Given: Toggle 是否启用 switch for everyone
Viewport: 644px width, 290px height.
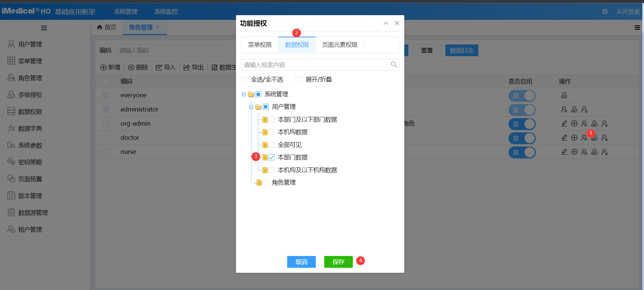Looking at the screenshot, I should (x=522, y=96).
